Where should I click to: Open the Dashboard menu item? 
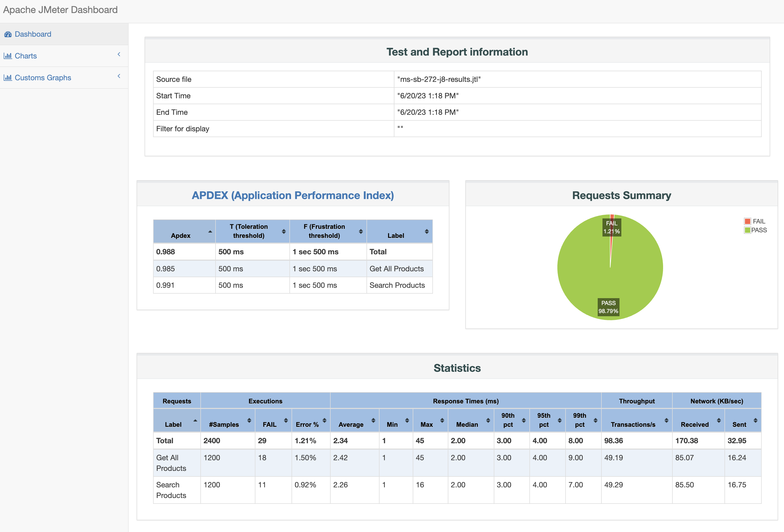click(33, 34)
